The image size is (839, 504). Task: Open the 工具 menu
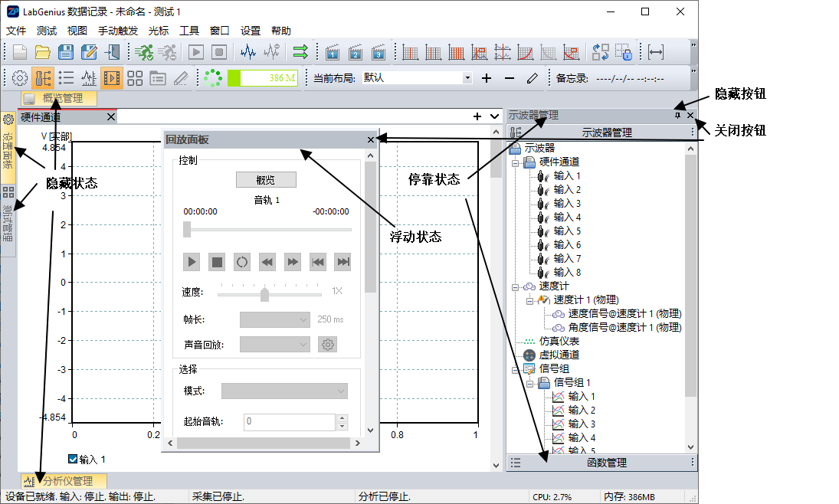click(x=189, y=31)
